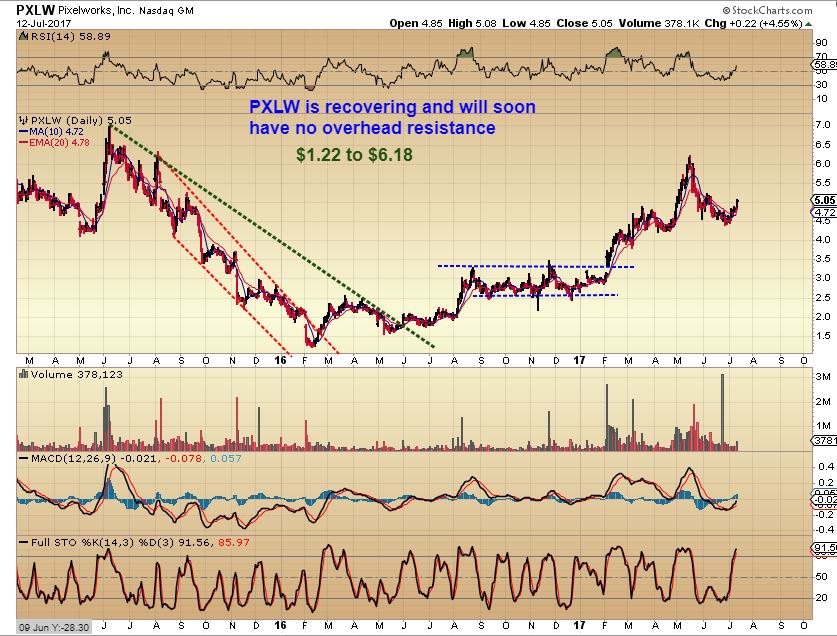Click annotation 'have no overhead resistance'
This screenshot has height=636, width=837.
coord(372,128)
